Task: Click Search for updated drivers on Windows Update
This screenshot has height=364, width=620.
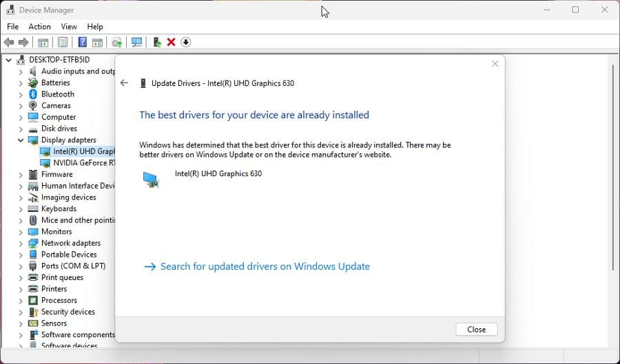Action: click(x=257, y=266)
